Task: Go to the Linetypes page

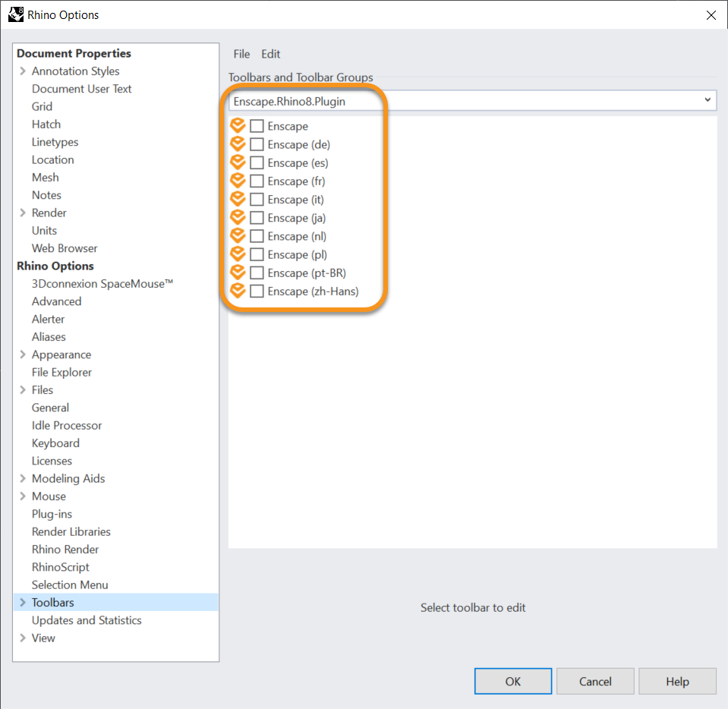Action: pos(55,142)
